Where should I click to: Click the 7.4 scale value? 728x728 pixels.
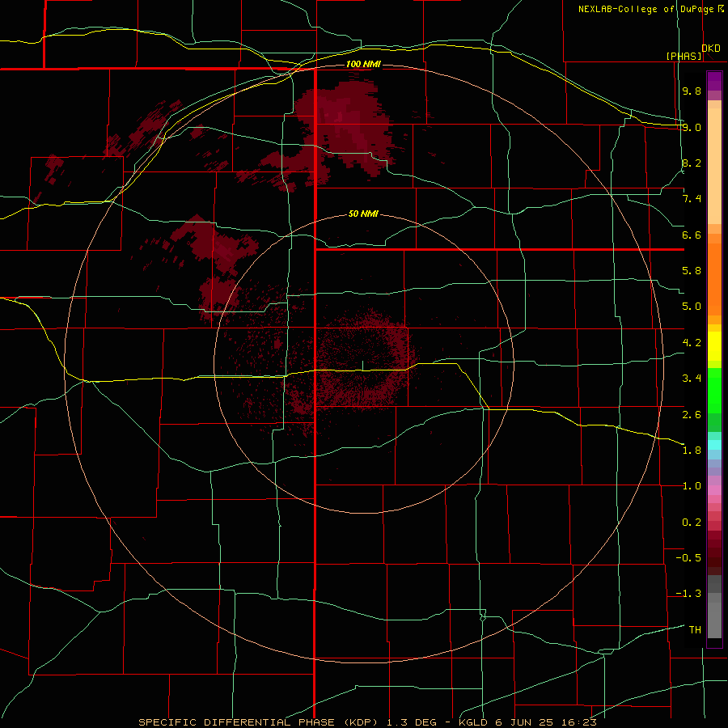click(692, 199)
